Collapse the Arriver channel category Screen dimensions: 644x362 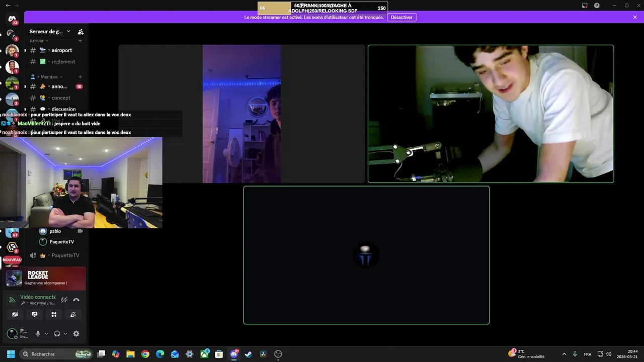(39, 41)
